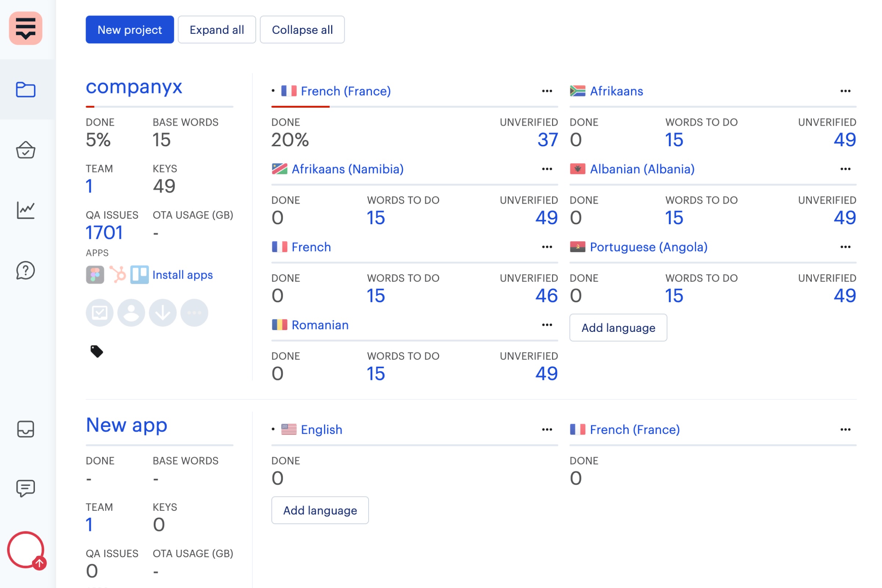The width and height of the screenshot is (882, 588).
Task: Open the Figma app icon under Apps
Action: (x=95, y=275)
